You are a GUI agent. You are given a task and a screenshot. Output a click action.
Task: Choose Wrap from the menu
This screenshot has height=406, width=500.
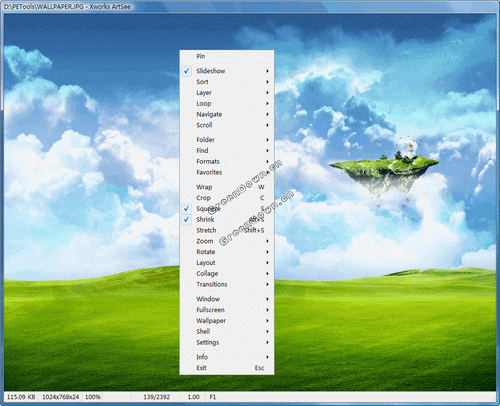click(x=227, y=187)
